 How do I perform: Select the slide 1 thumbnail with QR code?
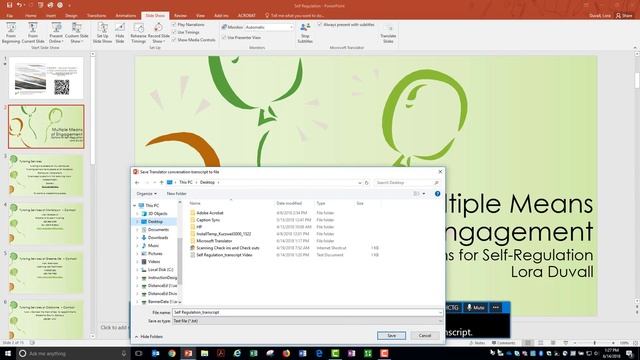point(46,78)
